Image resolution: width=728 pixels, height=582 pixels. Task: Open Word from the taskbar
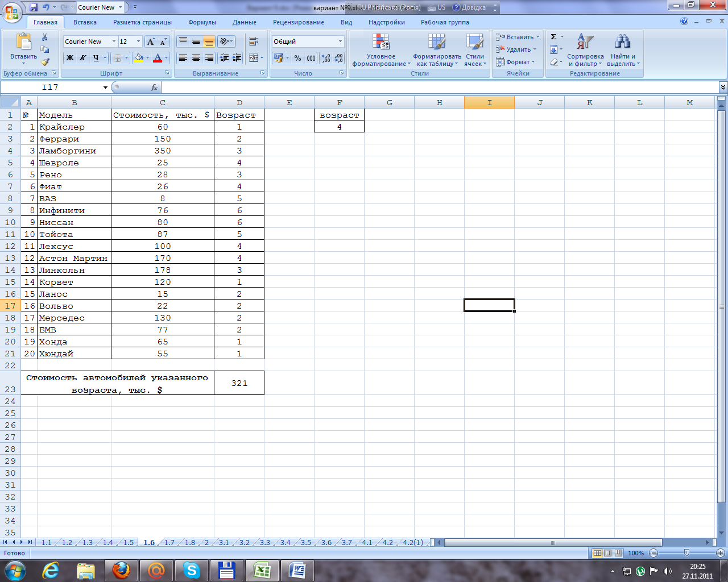coord(297,570)
